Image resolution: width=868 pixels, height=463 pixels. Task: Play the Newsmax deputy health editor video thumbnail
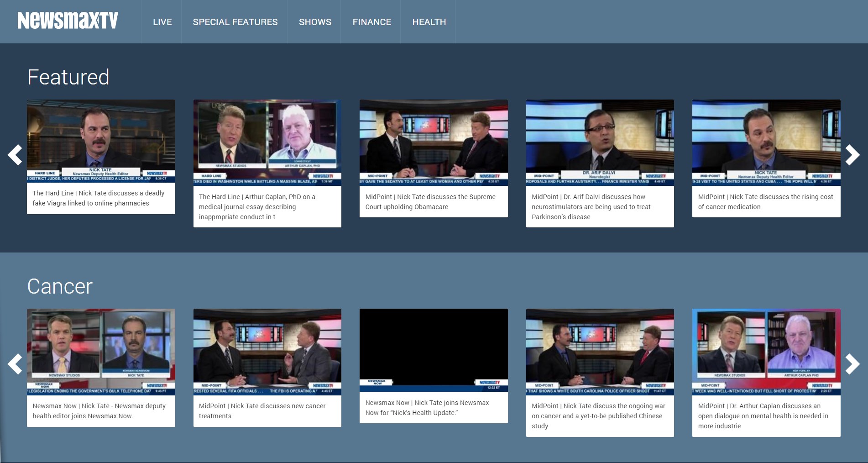[101, 352]
